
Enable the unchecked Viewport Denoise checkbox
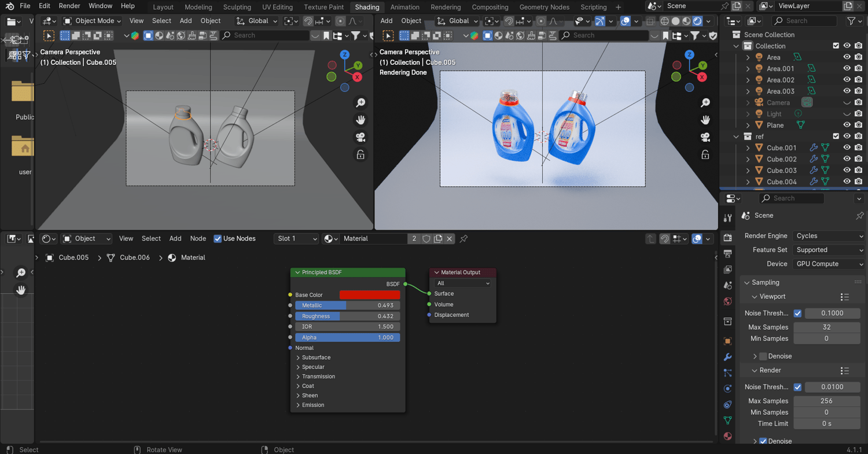[763, 356]
